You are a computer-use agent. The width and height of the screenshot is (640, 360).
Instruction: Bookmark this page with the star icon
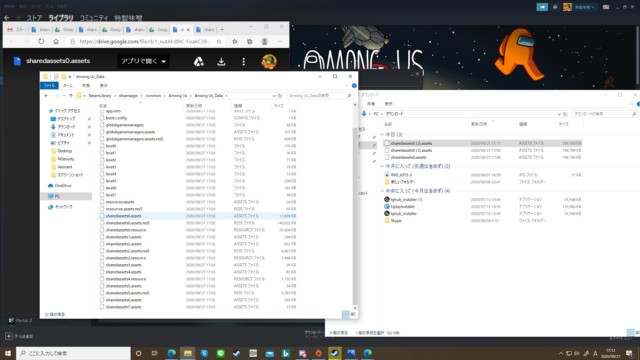click(x=219, y=42)
